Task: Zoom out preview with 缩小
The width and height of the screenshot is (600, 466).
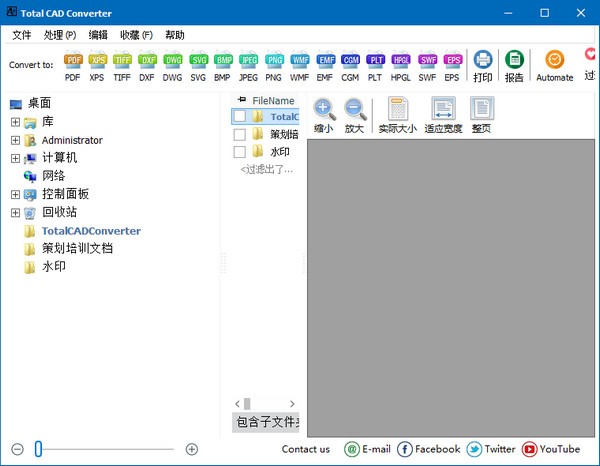Action: pyautogui.click(x=324, y=116)
